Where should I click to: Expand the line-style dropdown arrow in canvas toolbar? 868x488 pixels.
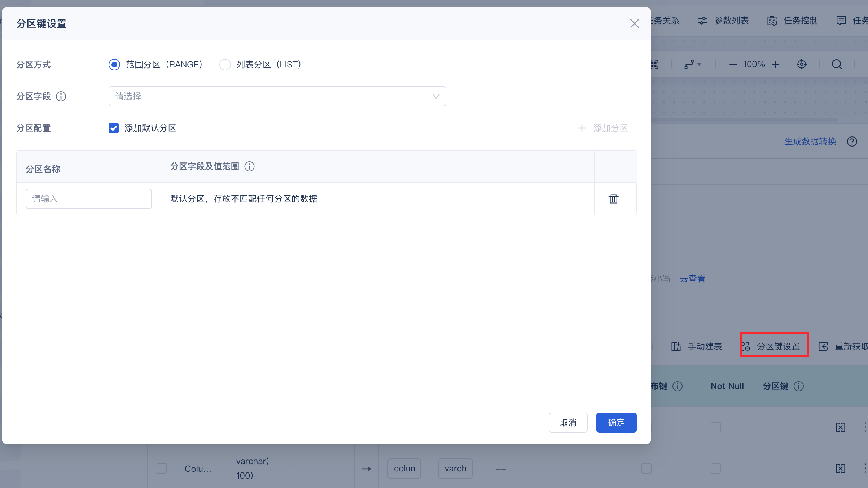699,64
